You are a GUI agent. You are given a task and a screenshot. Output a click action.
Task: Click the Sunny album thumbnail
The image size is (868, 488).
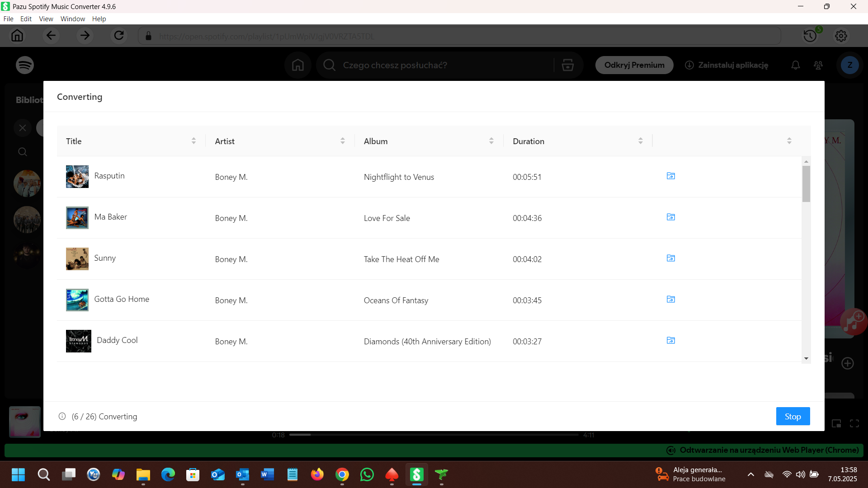[x=77, y=259]
